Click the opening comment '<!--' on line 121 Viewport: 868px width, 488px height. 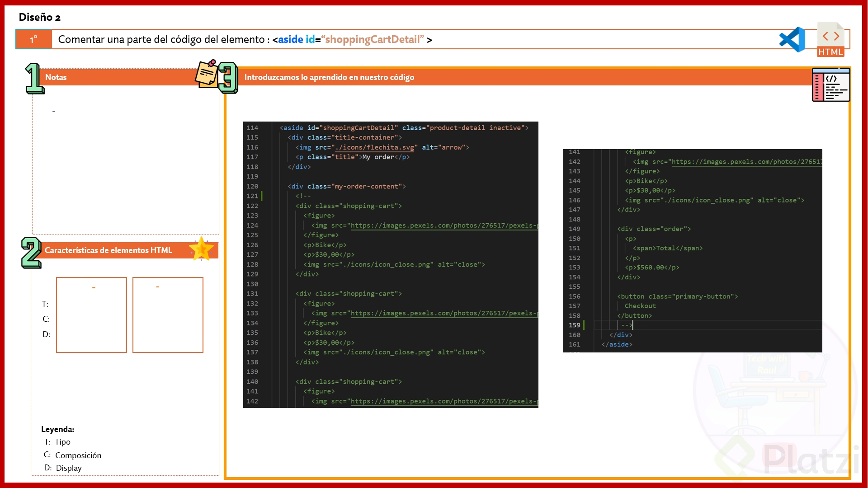(x=303, y=196)
